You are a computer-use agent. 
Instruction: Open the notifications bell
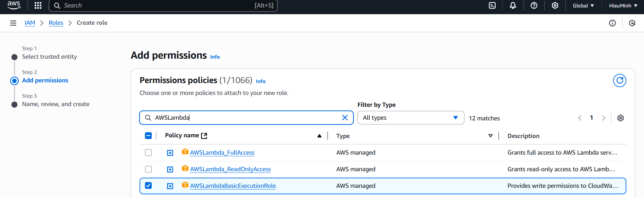[x=513, y=5]
